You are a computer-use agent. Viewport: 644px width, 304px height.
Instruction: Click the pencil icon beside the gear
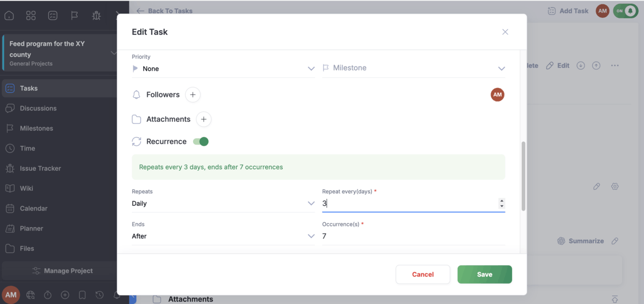click(597, 186)
